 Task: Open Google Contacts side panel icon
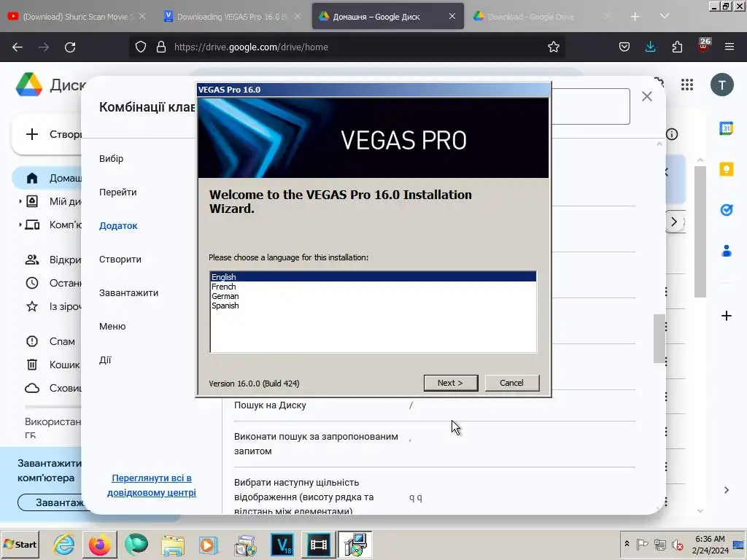(x=726, y=251)
